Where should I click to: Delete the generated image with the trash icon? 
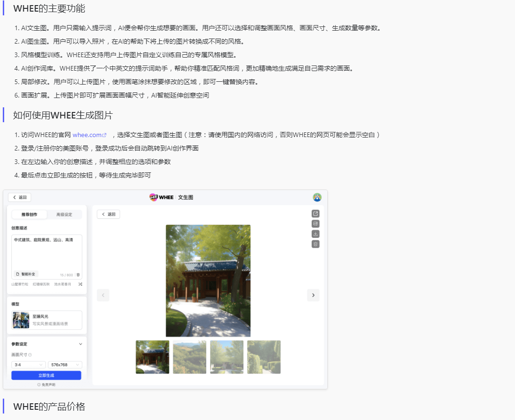tap(315, 244)
